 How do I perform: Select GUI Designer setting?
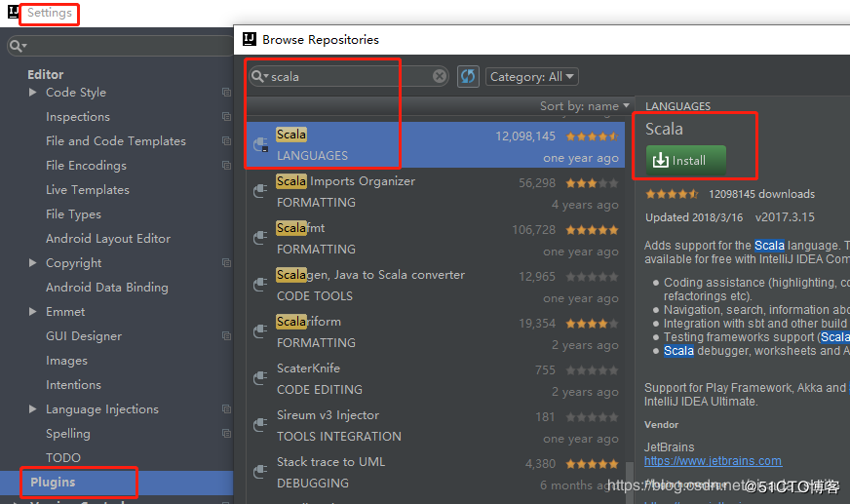[x=84, y=336]
